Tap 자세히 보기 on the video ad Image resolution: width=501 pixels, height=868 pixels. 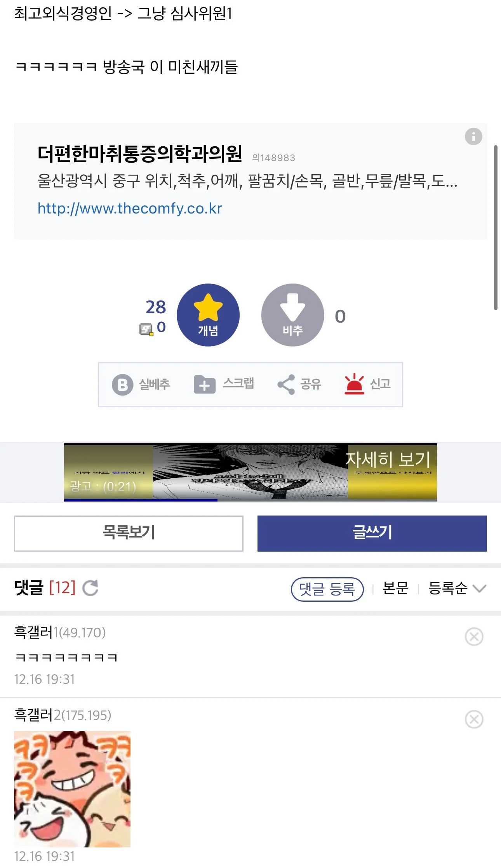pyautogui.click(x=388, y=460)
